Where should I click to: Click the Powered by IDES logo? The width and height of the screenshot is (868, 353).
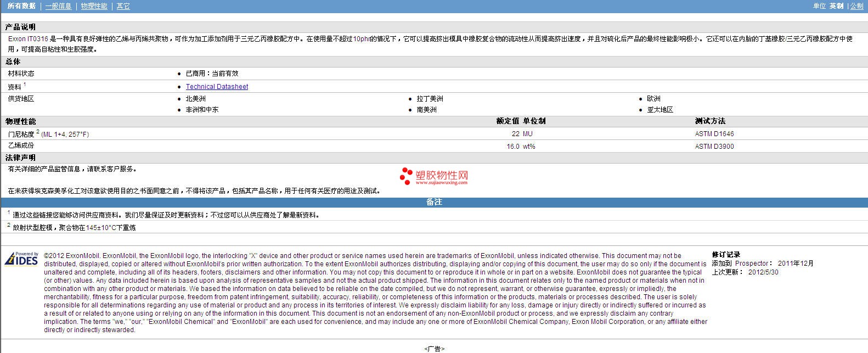click(x=22, y=259)
